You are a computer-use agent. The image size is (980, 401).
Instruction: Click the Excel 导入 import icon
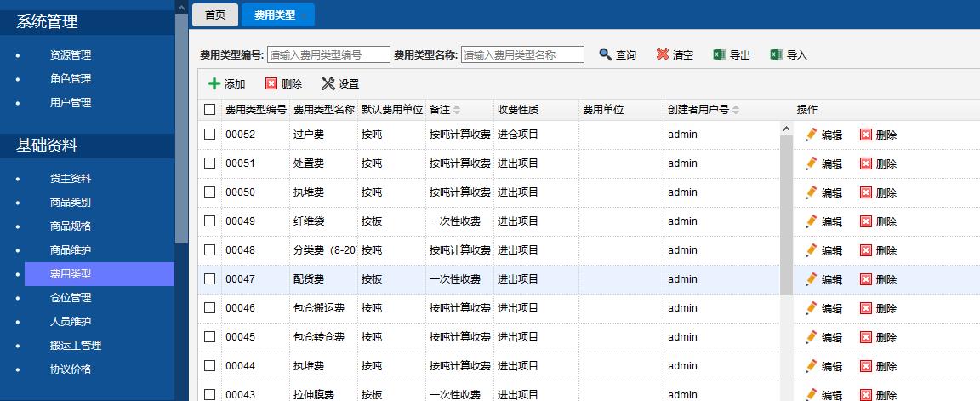[x=776, y=54]
